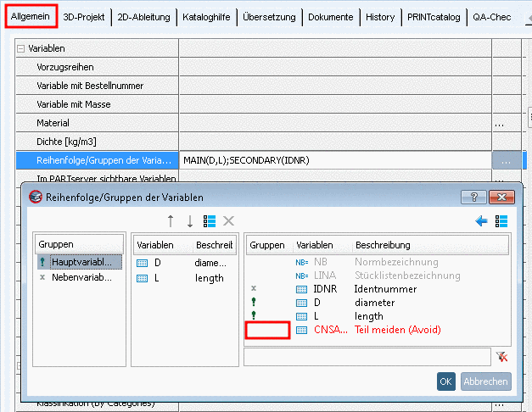The width and height of the screenshot is (532, 412).
Task: Select the Variable mit Bestellnummer row
Action: point(97,86)
